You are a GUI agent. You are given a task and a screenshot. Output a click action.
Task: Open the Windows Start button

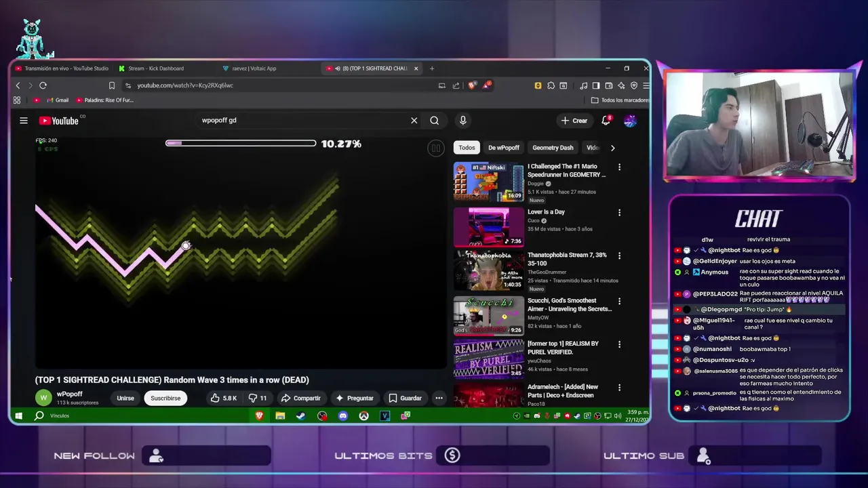click(x=18, y=415)
